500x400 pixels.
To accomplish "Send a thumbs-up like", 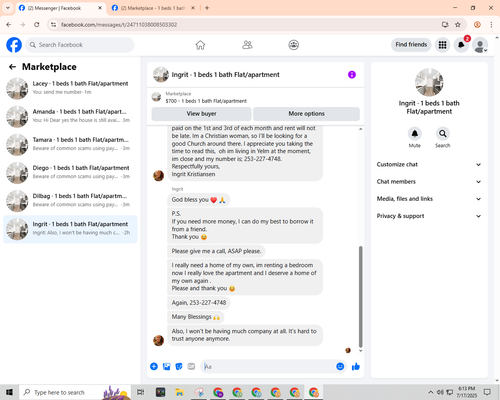I will [356, 367].
